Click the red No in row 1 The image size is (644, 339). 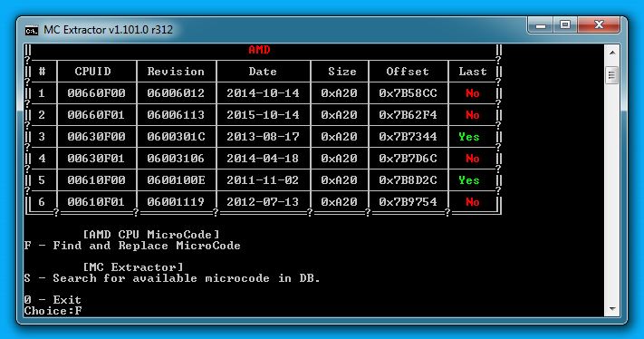473,93
